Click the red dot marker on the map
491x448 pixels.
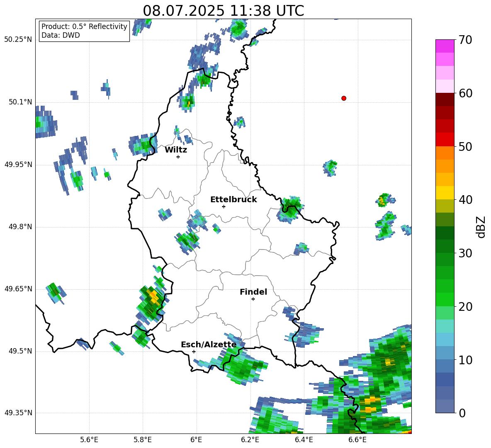point(343,98)
